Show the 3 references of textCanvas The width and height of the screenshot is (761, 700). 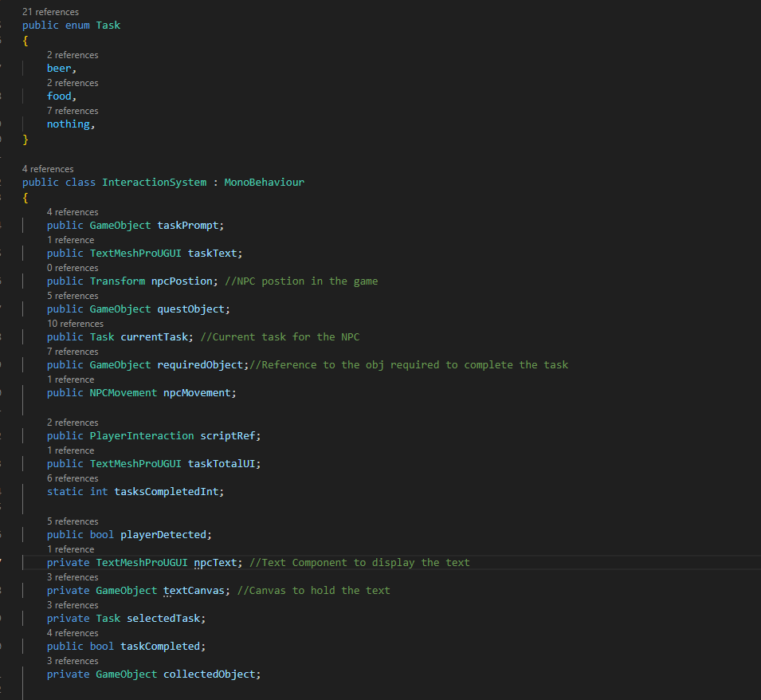coord(73,577)
